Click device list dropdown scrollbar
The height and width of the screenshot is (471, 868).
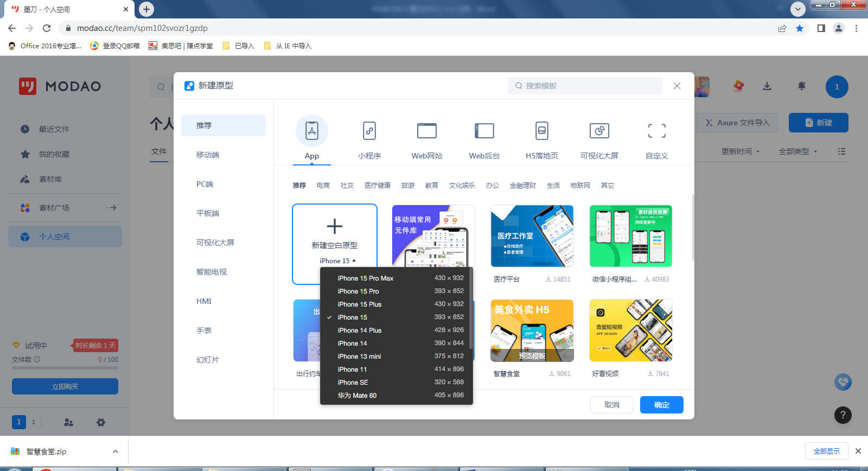(x=471, y=309)
